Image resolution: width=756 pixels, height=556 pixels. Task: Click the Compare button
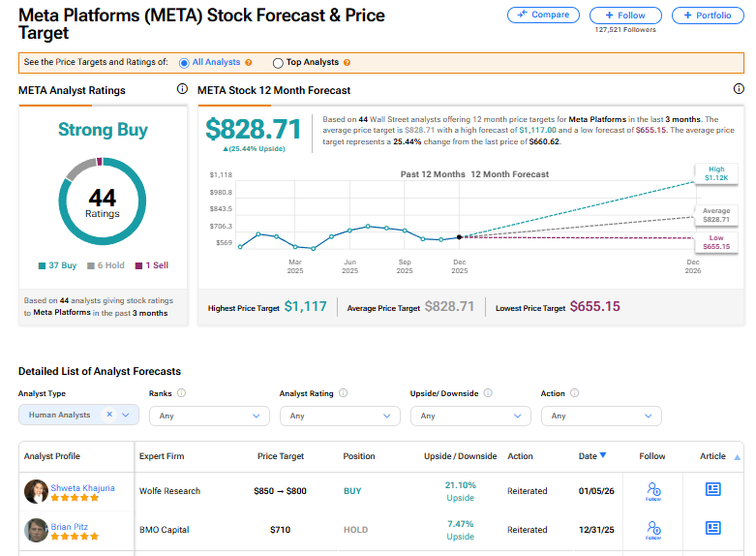[x=543, y=15]
